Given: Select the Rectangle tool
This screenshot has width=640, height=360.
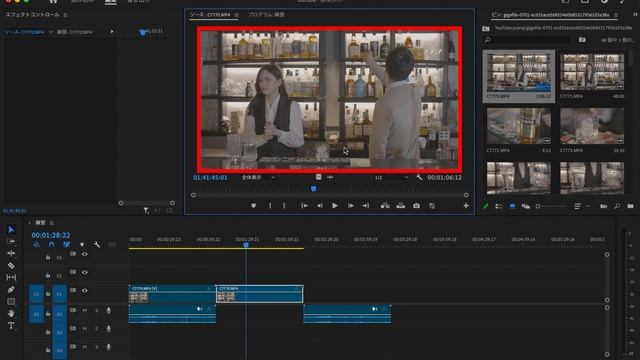Looking at the screenshot, I should (11, 301).
